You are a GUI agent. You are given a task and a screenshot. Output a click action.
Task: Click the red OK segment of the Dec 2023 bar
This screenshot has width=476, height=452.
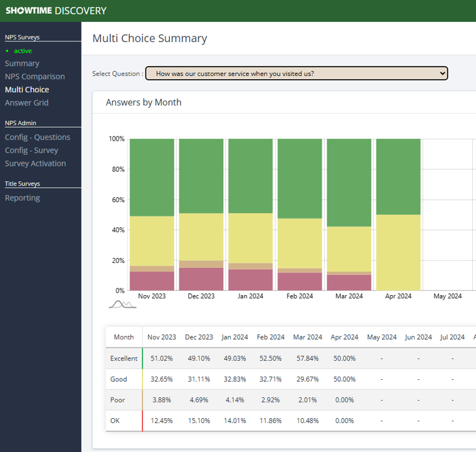201,279
